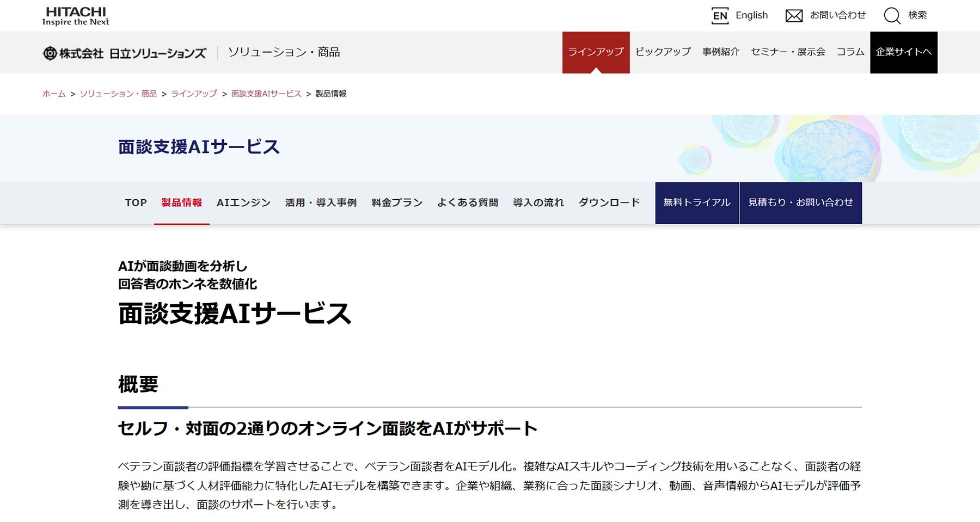This screenshot has width=980, height=522.
Task: Go to the 企業サイトへ button
Action: coord(904,52)
